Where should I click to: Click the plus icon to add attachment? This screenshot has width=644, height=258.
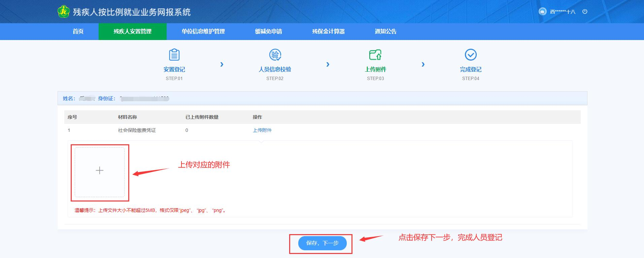(100, 171)
